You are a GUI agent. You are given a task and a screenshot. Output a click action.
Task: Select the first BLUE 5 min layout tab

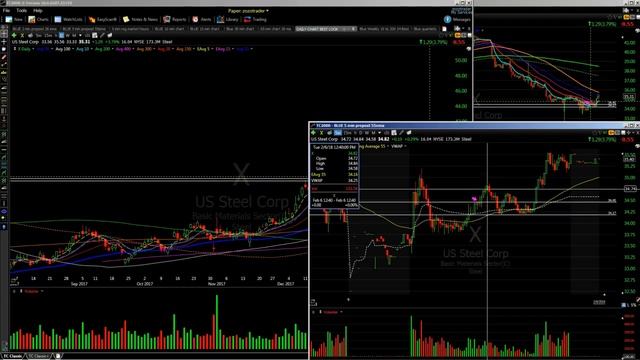(x=34, y=29)
